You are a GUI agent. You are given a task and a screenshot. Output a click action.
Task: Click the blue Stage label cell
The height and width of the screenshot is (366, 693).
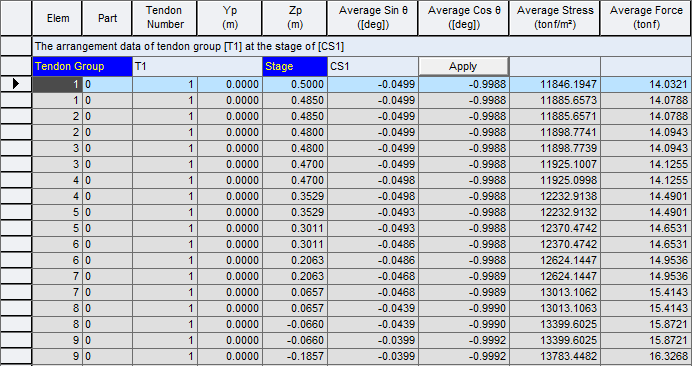coord(295,66)
